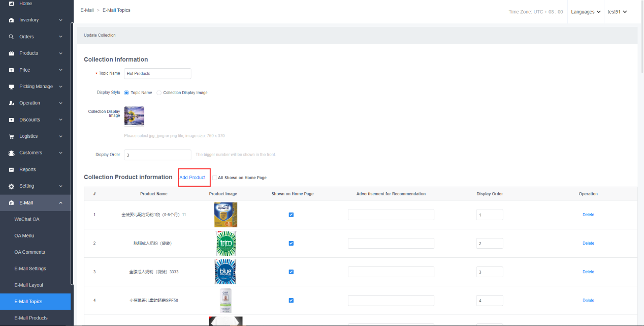The image size is (644, 326).
Task: Open the E-Mall Settings menu item
Action: [30, 269]
